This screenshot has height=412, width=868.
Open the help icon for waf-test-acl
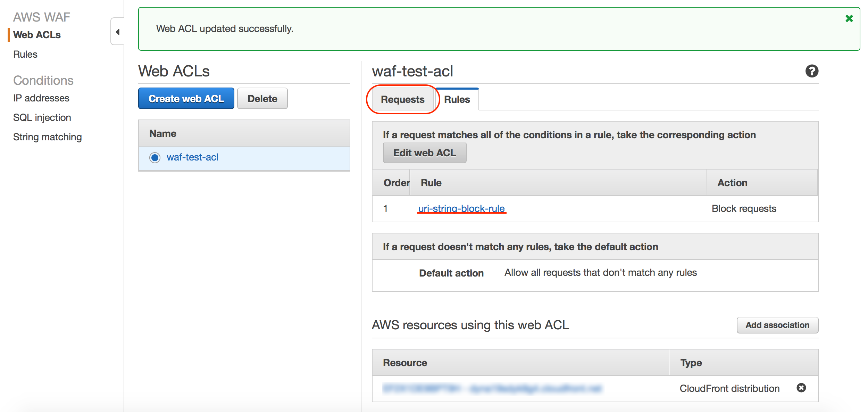[812, 71]
